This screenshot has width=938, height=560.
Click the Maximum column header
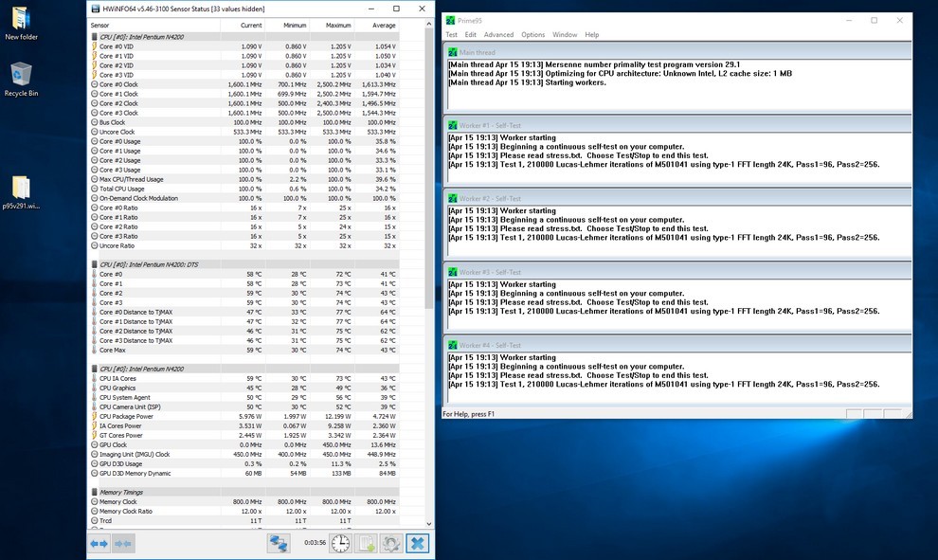337,25
